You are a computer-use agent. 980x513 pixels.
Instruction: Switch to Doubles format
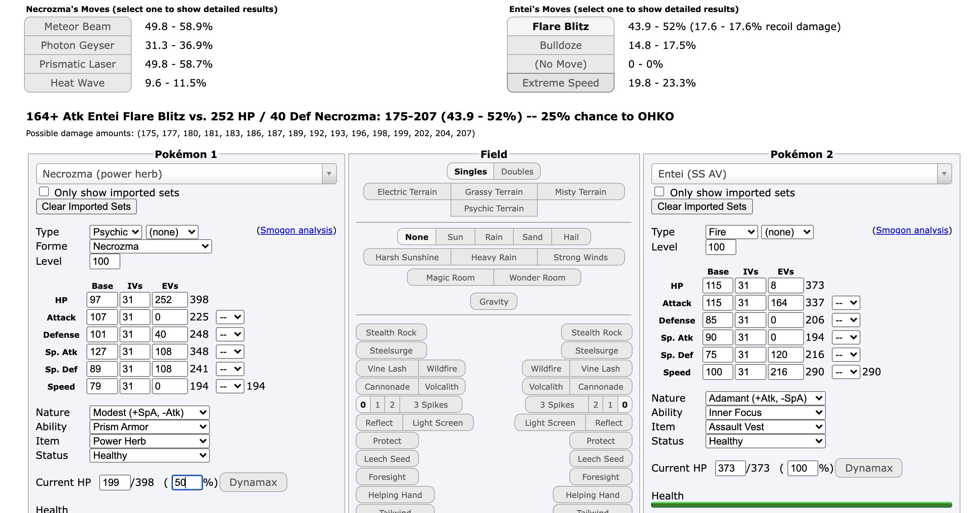[517, 172]
